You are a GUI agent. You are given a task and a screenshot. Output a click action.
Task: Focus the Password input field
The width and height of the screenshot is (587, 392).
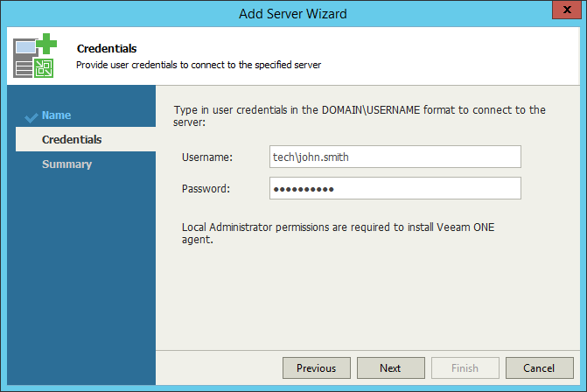(395, 188)
